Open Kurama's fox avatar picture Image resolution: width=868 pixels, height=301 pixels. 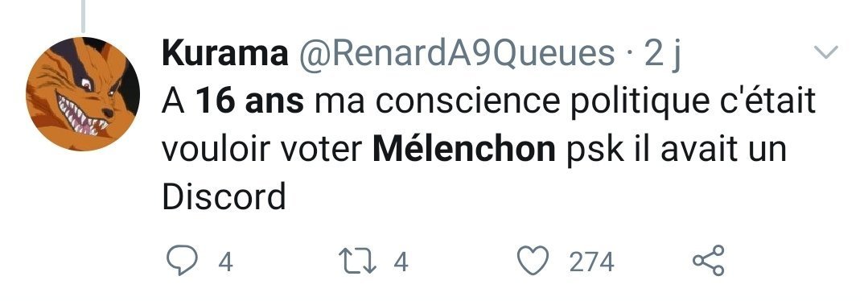[83, 93]
